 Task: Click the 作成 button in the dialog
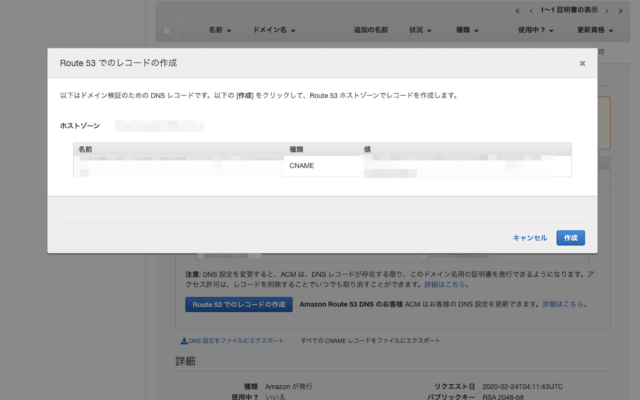[570, 238]
